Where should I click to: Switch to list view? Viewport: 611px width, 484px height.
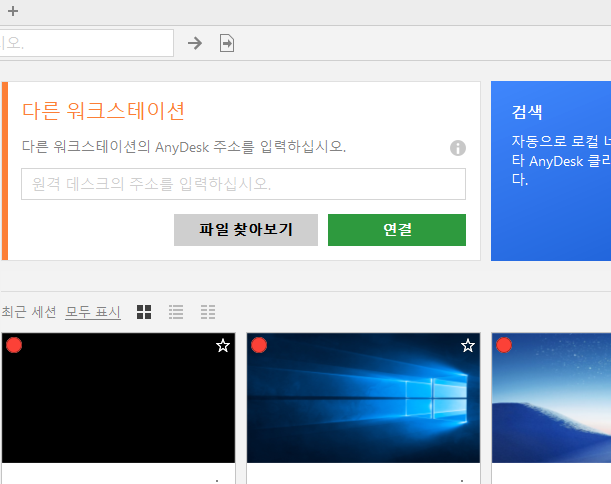pyautogui.click(x=176, y=312)
